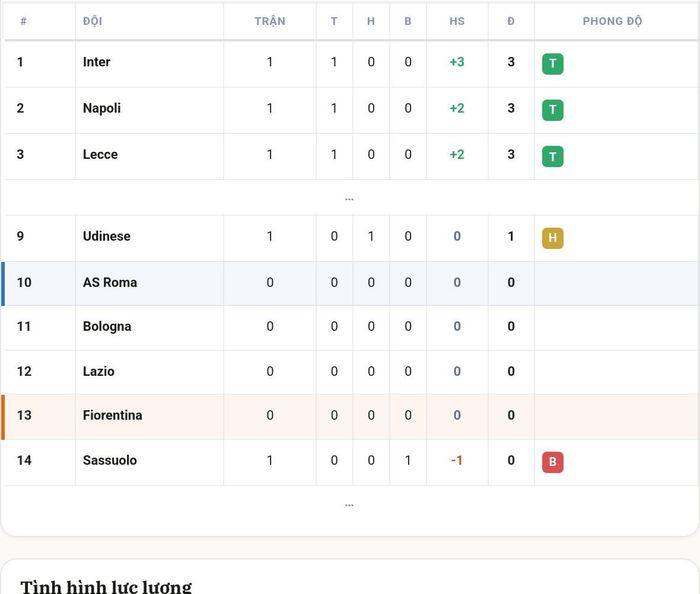Image resolution: width=700 pixels, height=594 pixels.
Task: Click Inter's green T form badge
Action: click(x=552, y=63)
